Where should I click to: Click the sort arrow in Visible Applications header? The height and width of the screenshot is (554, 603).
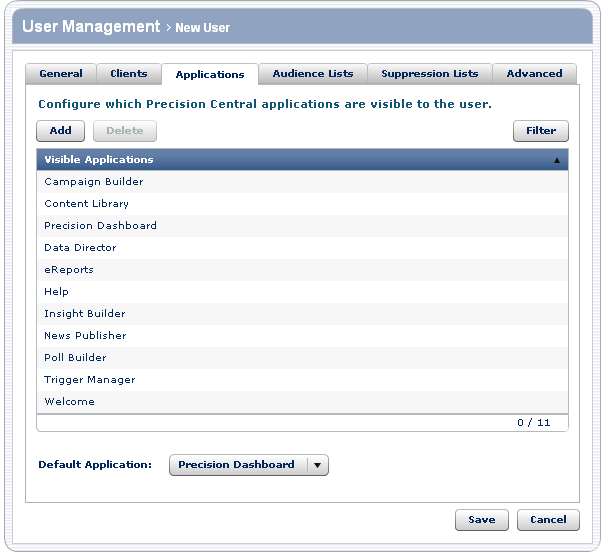point(556,160)
